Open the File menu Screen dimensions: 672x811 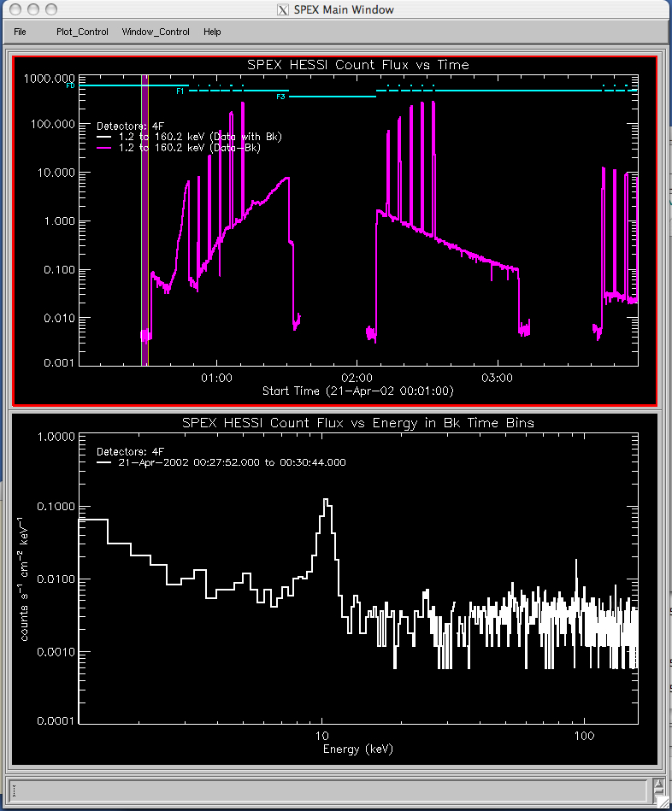20,32
